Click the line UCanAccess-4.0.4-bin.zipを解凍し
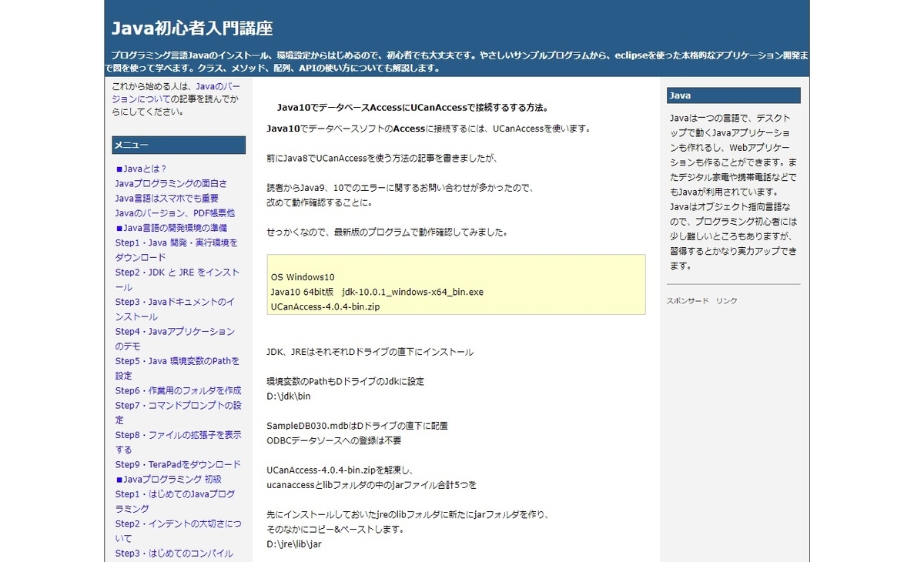924x562 pixels. pyautogui.click(x=341, y=470)
